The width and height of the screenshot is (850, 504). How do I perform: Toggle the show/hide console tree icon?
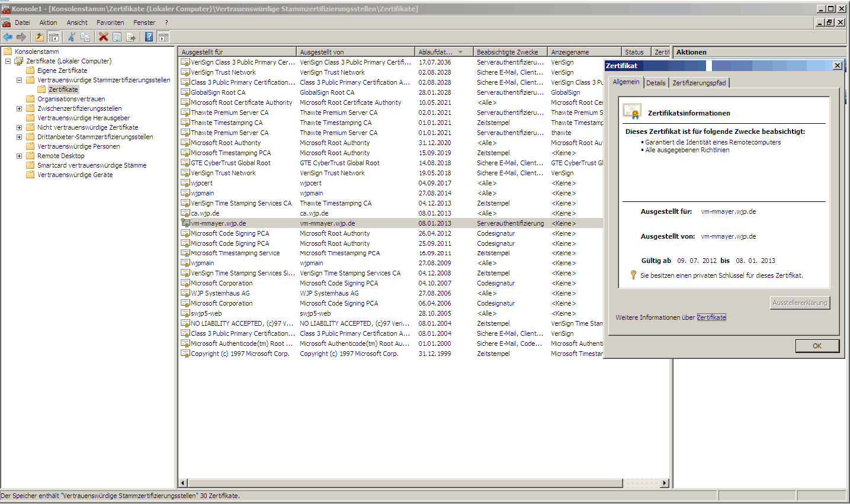53,37
